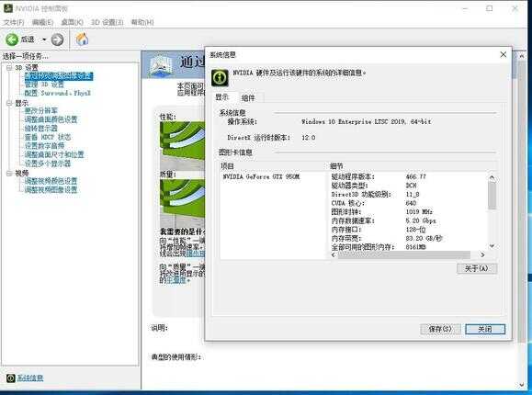This screenshot has width=532, height=395.
Task: Go to the Home page icon
Action: pyautogui.click(x=82, y=39)
